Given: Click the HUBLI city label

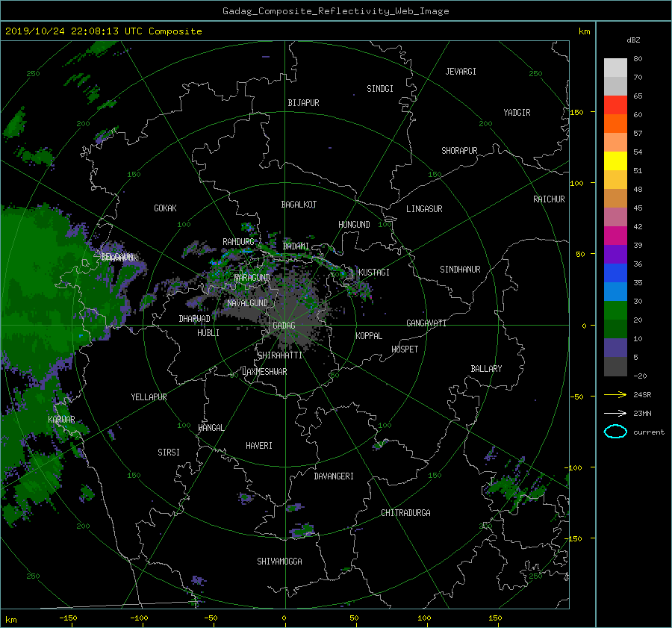Looking at the screenshot, I should 208,333.
